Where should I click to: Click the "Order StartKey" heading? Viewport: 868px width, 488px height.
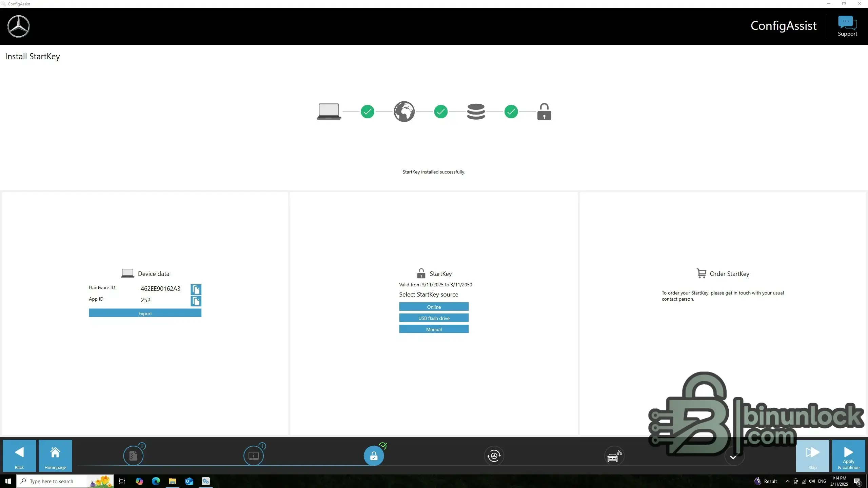tap(730, 274)
